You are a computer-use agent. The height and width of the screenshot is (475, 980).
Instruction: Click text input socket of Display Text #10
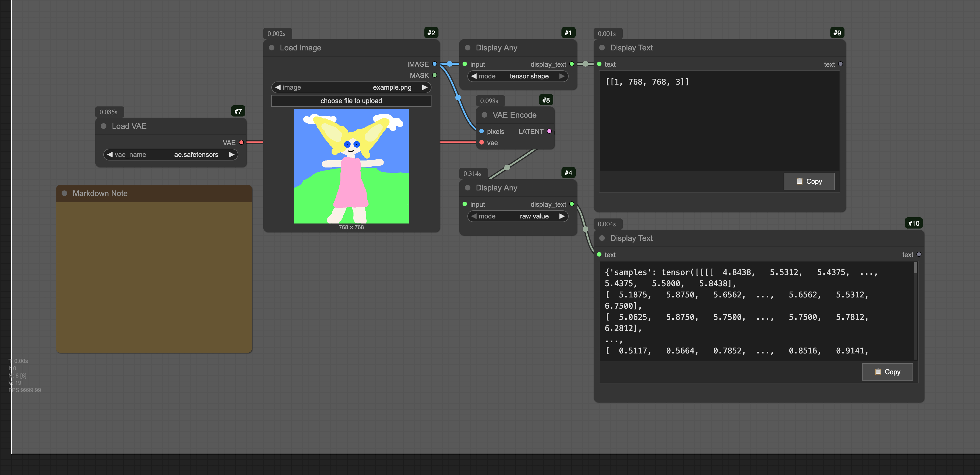(599, 254)
